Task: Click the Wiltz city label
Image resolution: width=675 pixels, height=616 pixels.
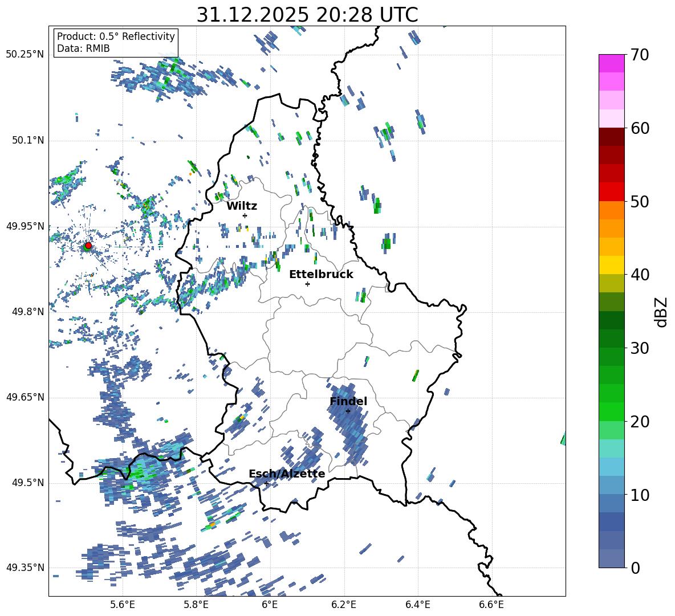Action: point(242,206)
